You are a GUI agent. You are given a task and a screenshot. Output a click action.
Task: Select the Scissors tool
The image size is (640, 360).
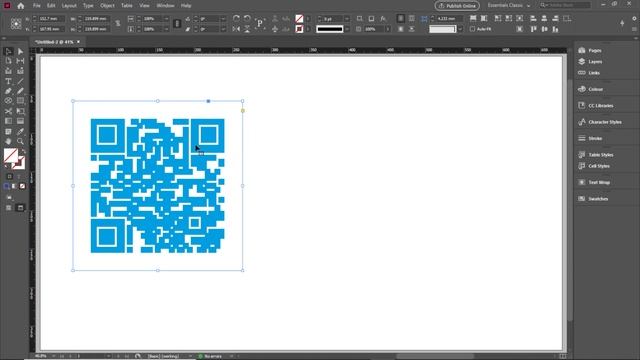[x=8, y=111]
